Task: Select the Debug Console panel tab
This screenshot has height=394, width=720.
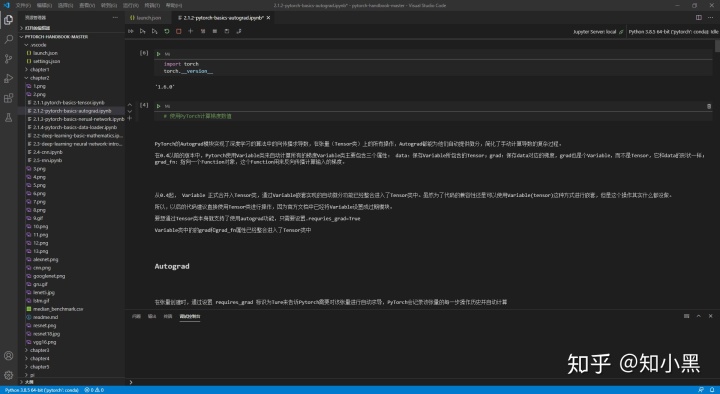Action: point(190,316)
